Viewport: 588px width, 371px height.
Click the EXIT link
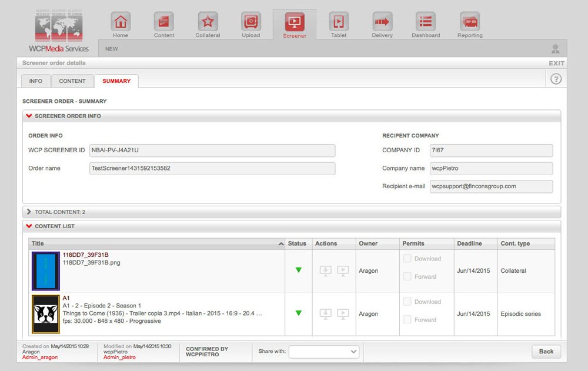click(556, 63)
